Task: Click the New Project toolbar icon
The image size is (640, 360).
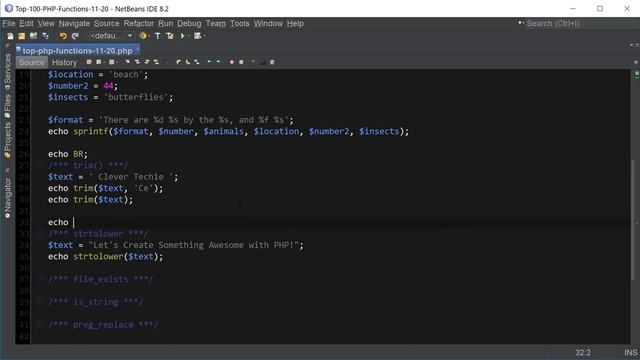Action: coord(21,36)
